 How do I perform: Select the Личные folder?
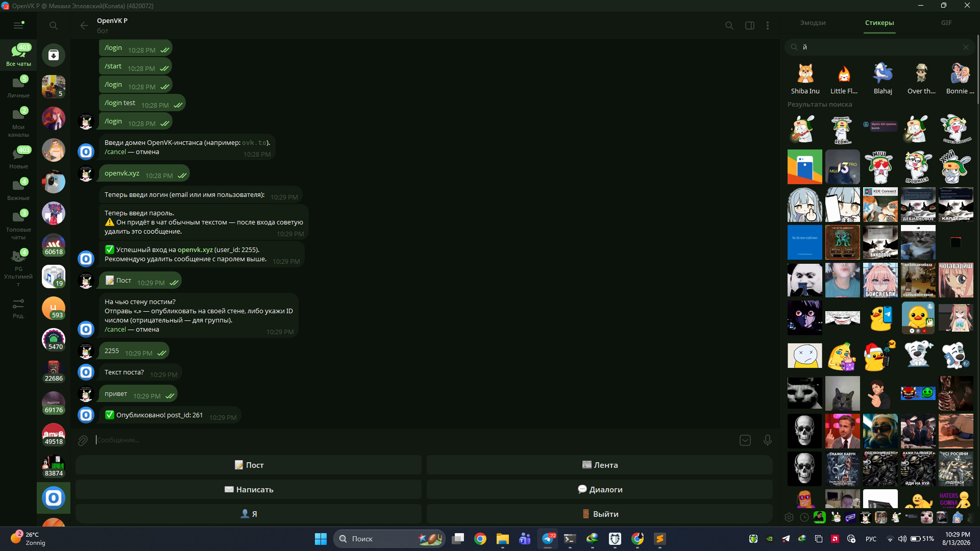[x=18, y=87]
